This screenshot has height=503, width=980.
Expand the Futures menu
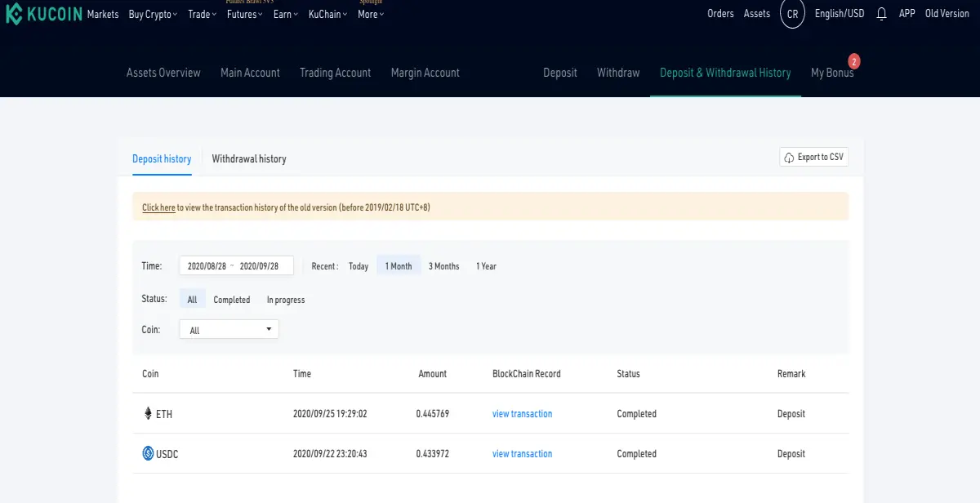point(244,14)
